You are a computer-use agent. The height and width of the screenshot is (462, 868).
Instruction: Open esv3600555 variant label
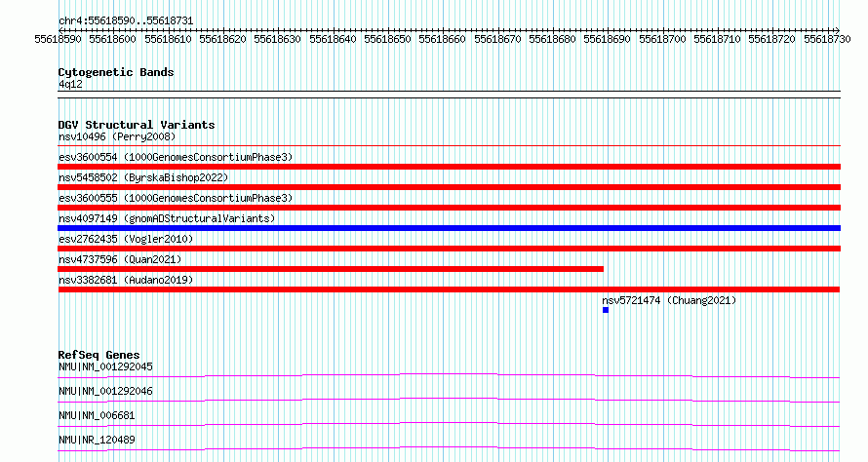pyautogui.click(x=176, y=198)
